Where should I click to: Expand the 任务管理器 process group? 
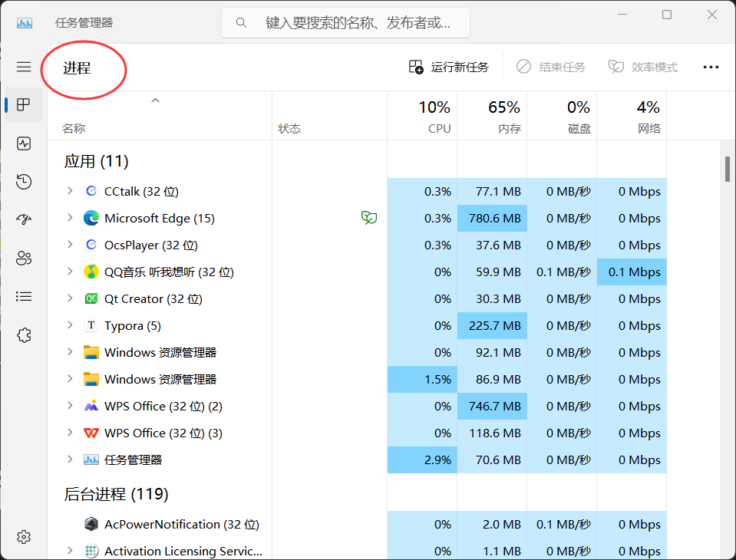(70, 459)
